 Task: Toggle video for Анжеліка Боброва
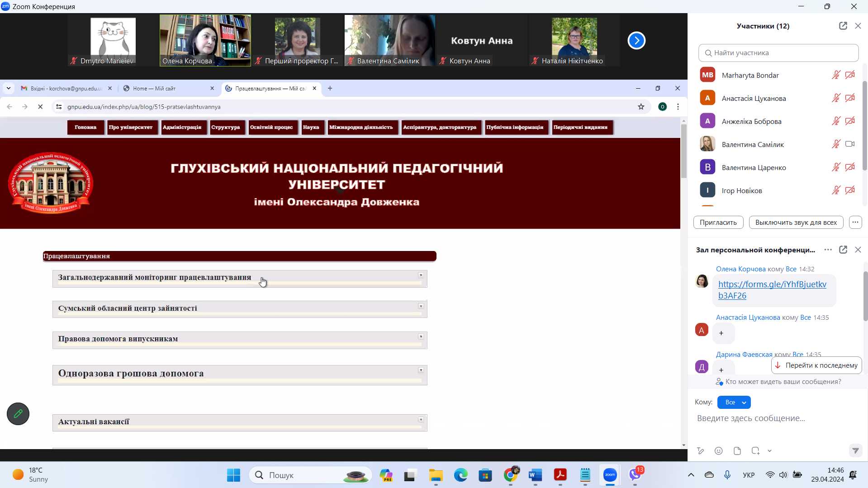coord(850,121)
